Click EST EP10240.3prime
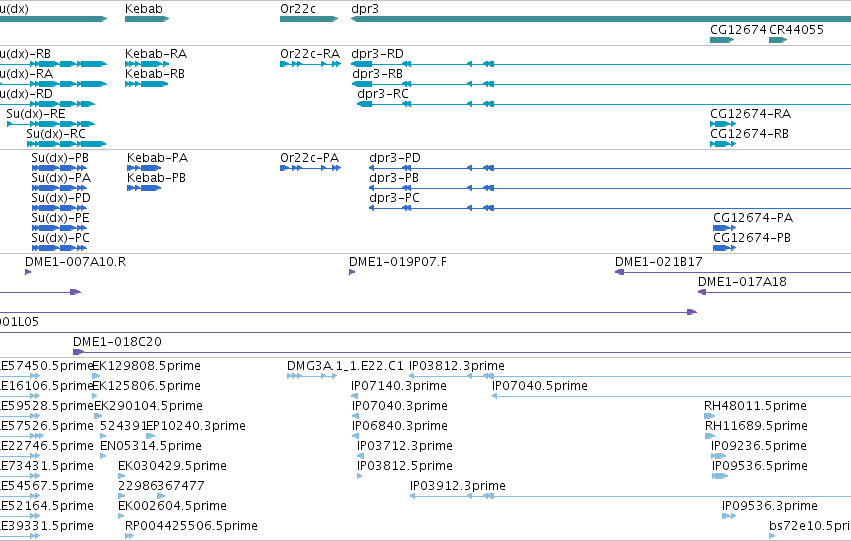Image resolution: width=851 pixels, height=541 pixels. [196, 427]
